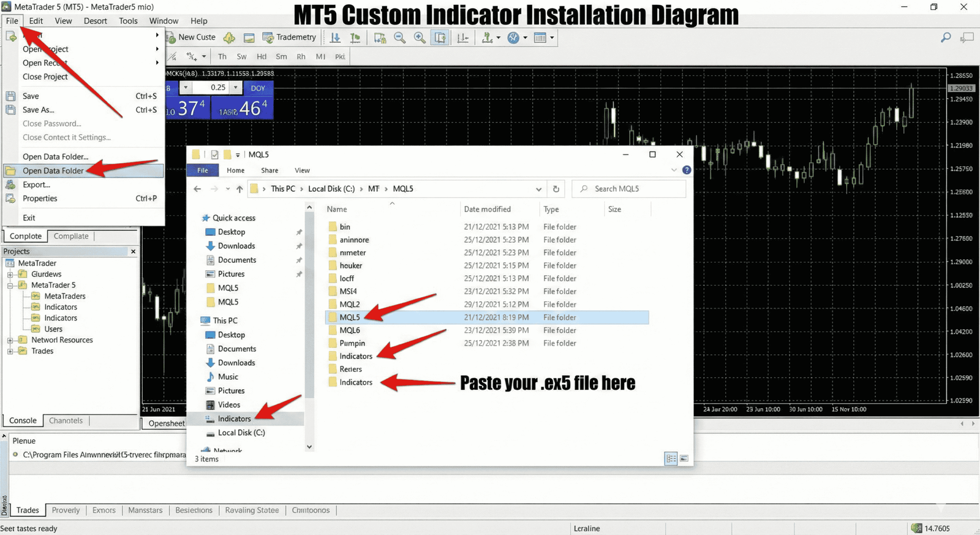Click the search magnifier at MetaTrader's top right

click(x=946, y=38)
